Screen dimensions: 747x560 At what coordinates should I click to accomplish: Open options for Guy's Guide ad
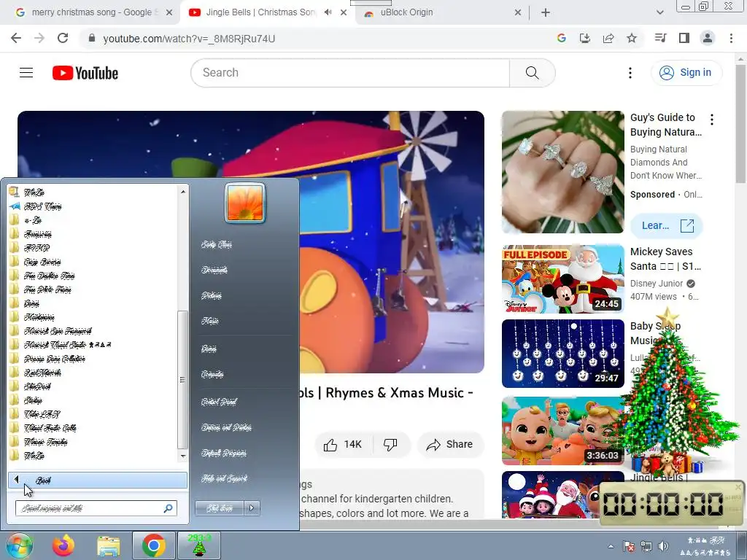(712, 120)
